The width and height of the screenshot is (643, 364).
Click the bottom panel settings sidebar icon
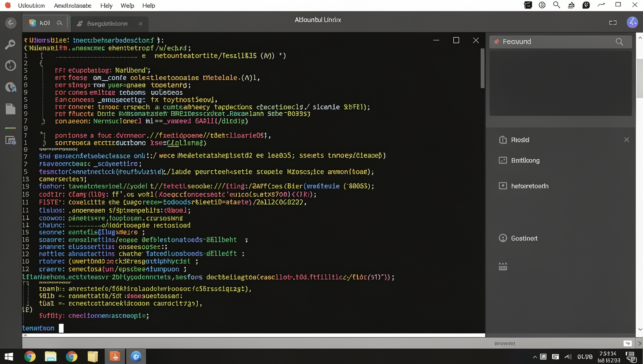10,140
